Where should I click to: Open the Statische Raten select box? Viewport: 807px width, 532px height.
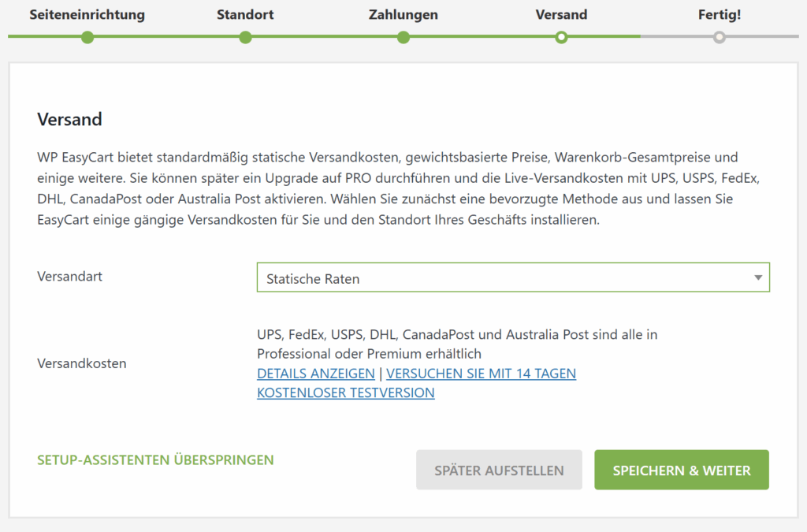tap(504, 278)
